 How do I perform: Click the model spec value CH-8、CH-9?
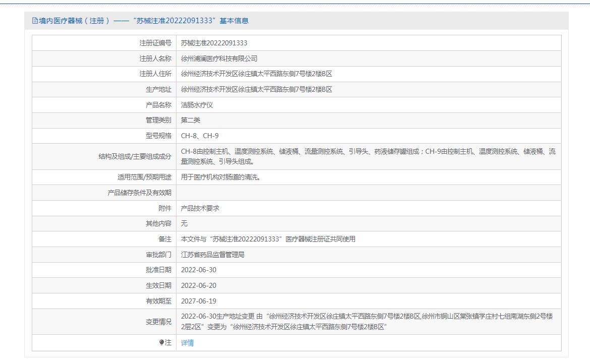click(200, 136)
